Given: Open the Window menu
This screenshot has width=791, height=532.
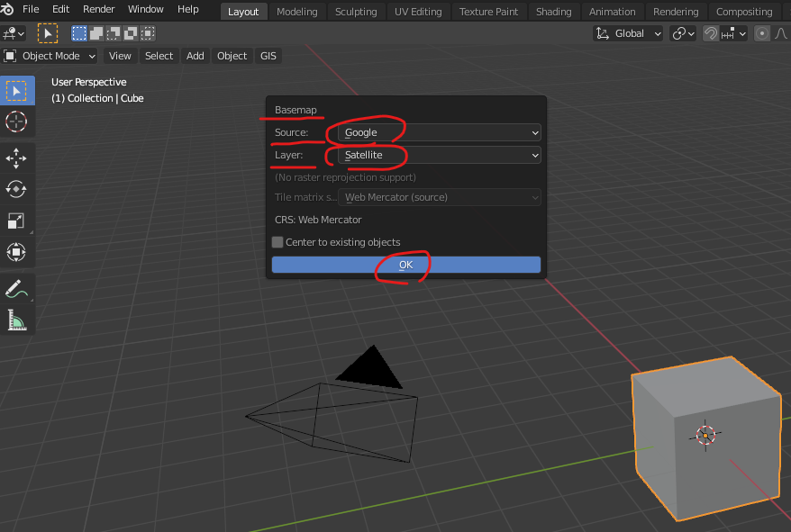Looking at the screenshot, I should (x=146, y=9).
